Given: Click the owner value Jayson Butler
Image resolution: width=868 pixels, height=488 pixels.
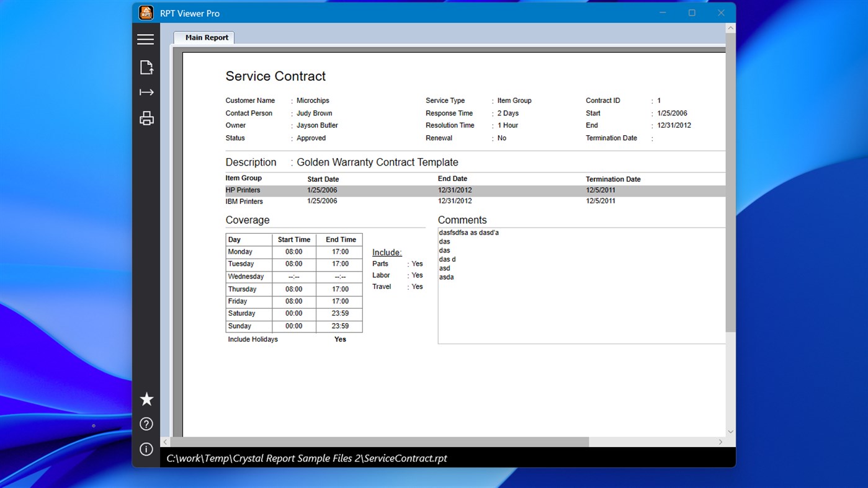Looking at the screenshot, I should pos(317,125).
